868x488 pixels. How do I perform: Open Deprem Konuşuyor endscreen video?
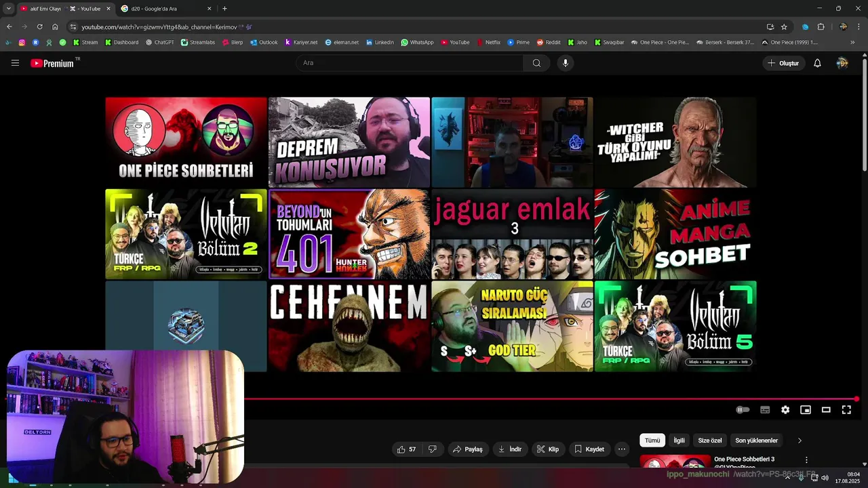[349, 142]
